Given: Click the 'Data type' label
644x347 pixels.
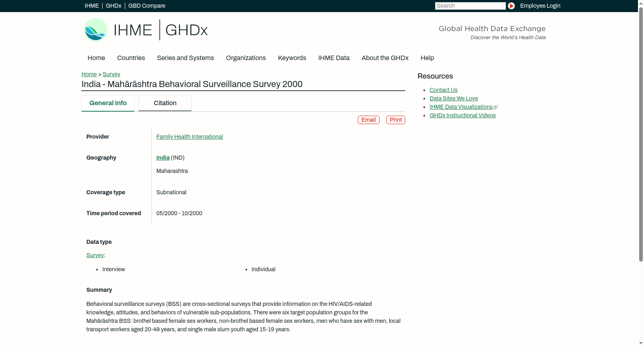Looking at the screenshot, I should [x=99, y=242].
